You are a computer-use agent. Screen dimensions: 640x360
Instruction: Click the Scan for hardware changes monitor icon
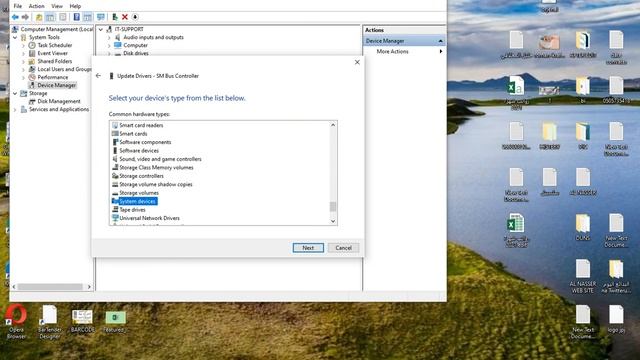[x=100, y=17]
